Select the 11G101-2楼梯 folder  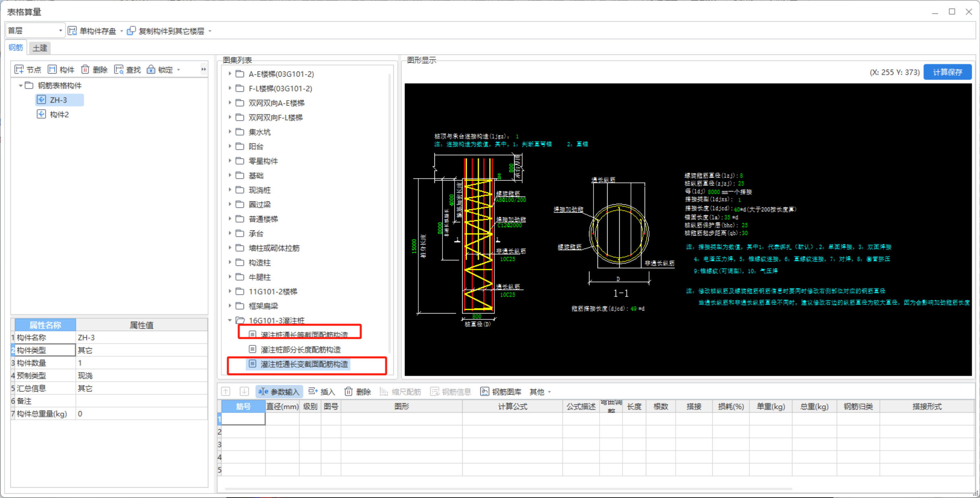[x=273, y=291]
